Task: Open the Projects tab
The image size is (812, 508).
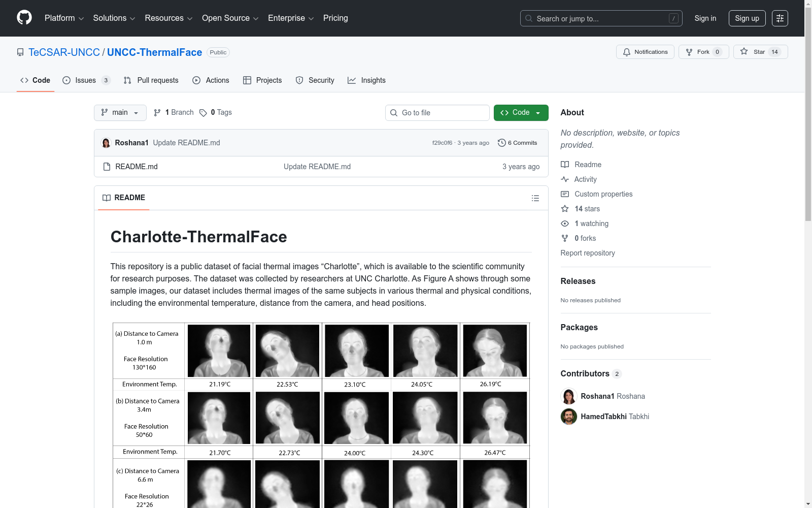Action: 262,80
